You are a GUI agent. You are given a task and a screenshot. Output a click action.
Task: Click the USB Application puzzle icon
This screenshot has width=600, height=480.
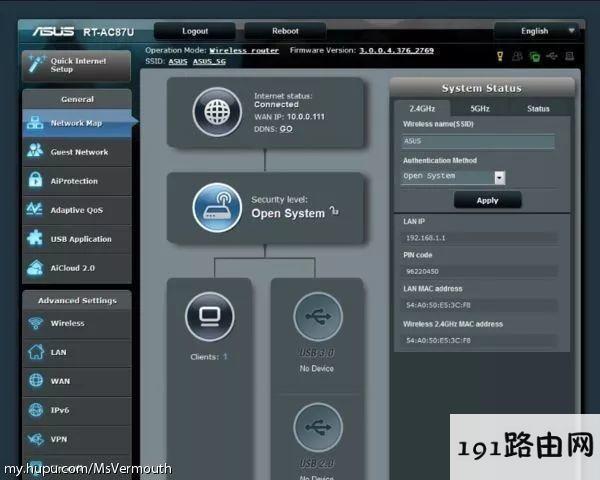pyautogui.click(x=35, y=238)
